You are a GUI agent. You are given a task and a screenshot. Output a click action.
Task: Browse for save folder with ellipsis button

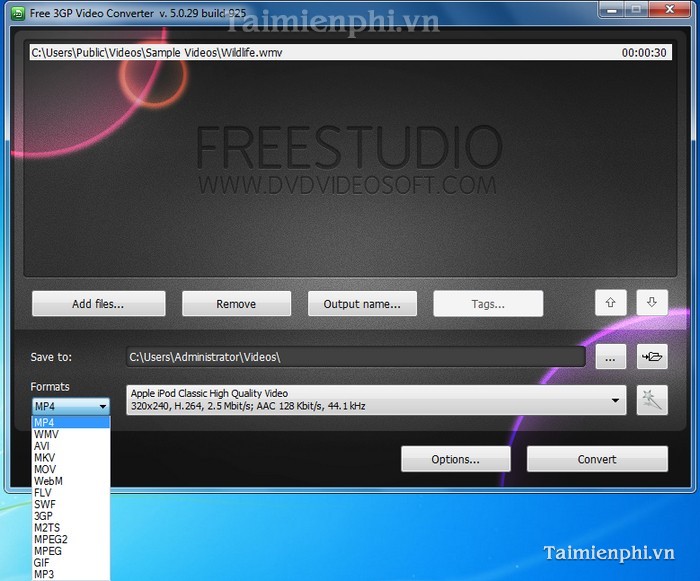pos(610,356)
